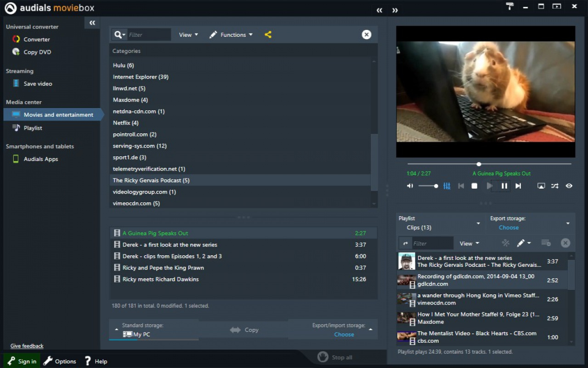Click the Give feedback link
588x368 pixels.
click(x=27, y=346)
